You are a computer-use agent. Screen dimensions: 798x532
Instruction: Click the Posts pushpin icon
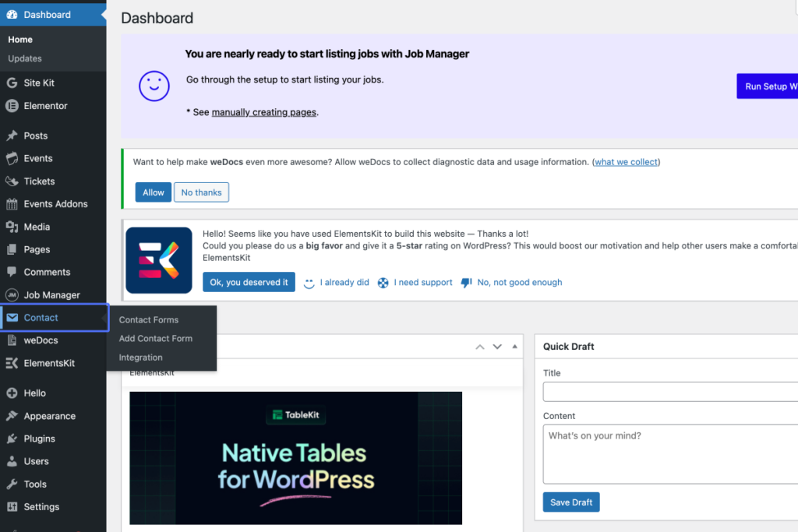pos(12,136)
